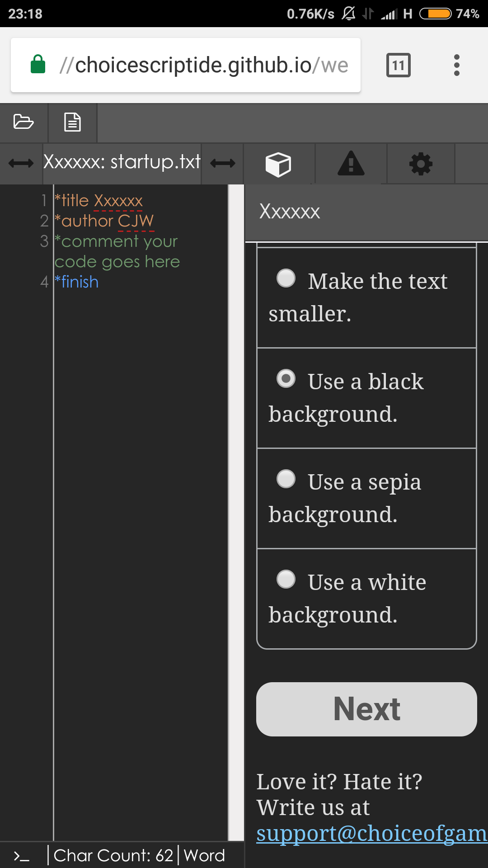Open the gear settings tab
The width and height of the screenshot is (488, 868).
pos(421,164)
